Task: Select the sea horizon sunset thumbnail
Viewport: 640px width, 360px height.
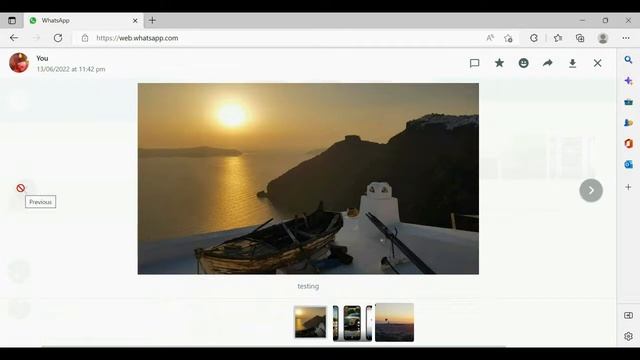Action: 394,322
